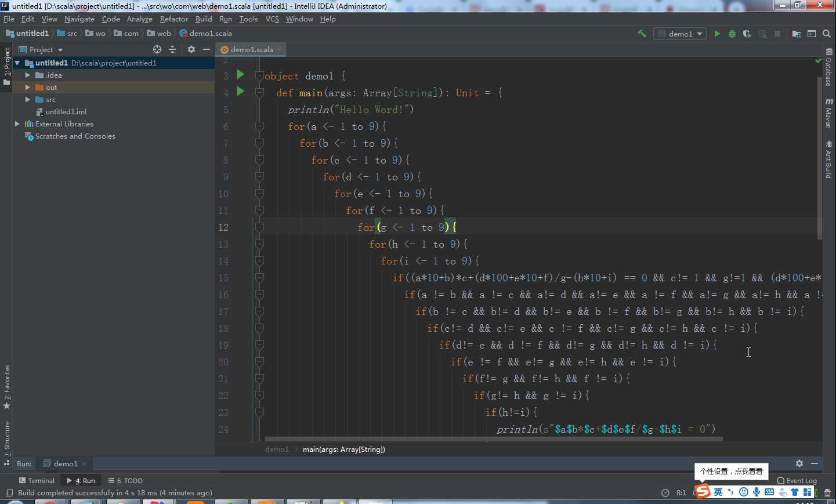Click the Run Anything toolbar icon
This screenshot has height=504, width=836.
(812, 34)
